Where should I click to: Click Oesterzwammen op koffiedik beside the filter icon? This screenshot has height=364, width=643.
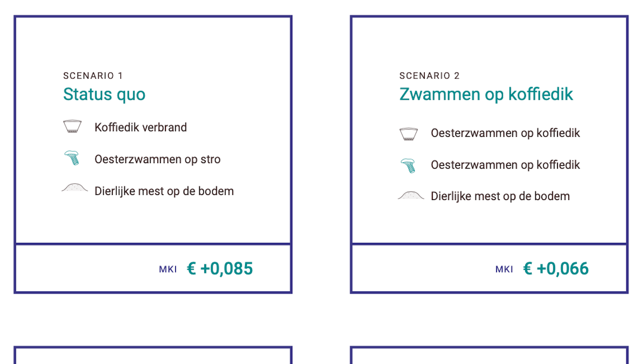click(505, 133)
